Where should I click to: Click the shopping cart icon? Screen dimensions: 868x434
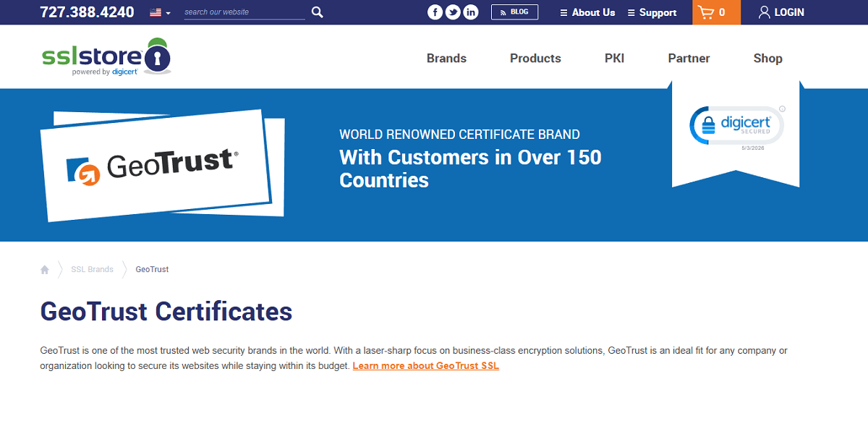[x=706, y=12]
